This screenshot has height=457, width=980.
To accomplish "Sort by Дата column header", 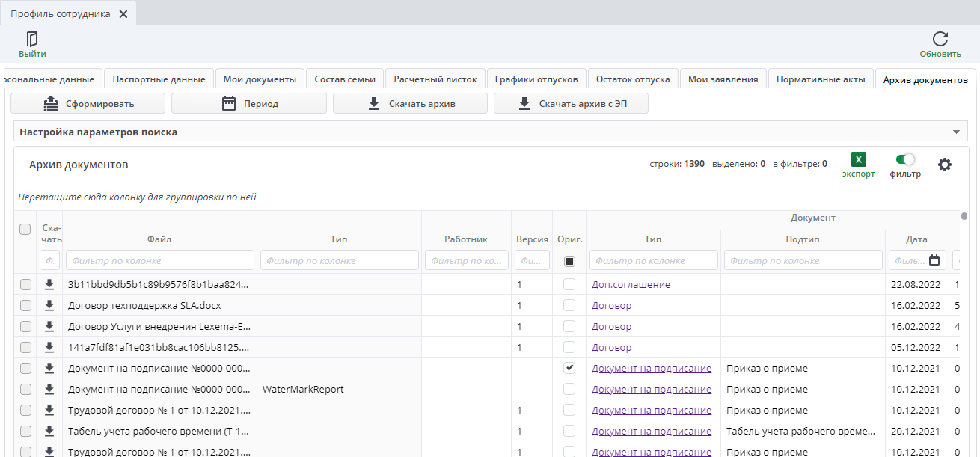I will click(x=916, y=239).
